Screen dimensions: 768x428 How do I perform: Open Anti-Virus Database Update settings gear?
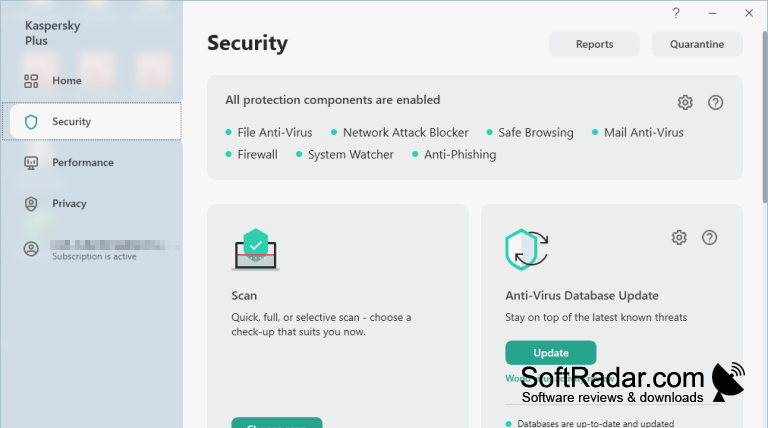[679, 238]
